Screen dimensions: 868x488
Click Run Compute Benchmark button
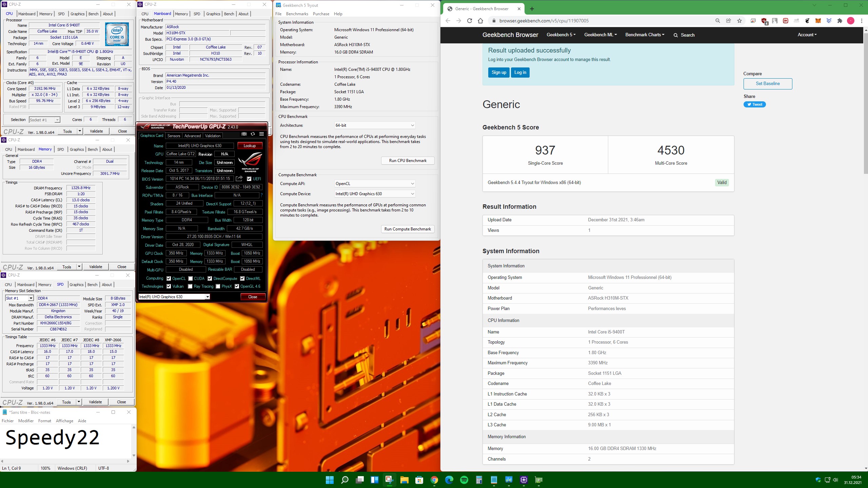pos(408,229)
